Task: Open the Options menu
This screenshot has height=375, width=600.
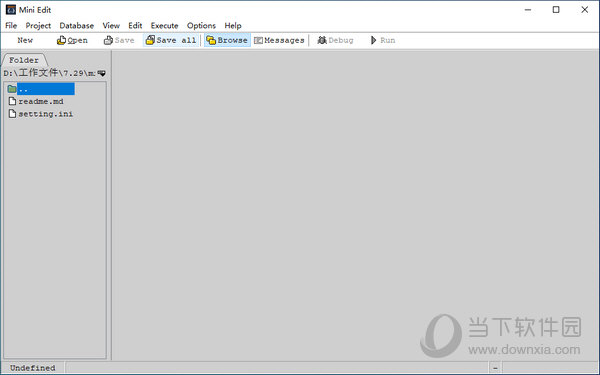Action: point(201,26)
